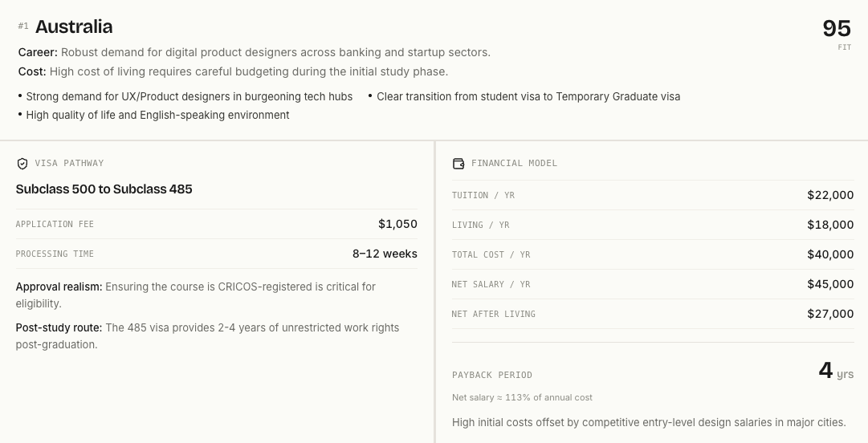Click the 4 yrs payback period figure

(836, 371)
